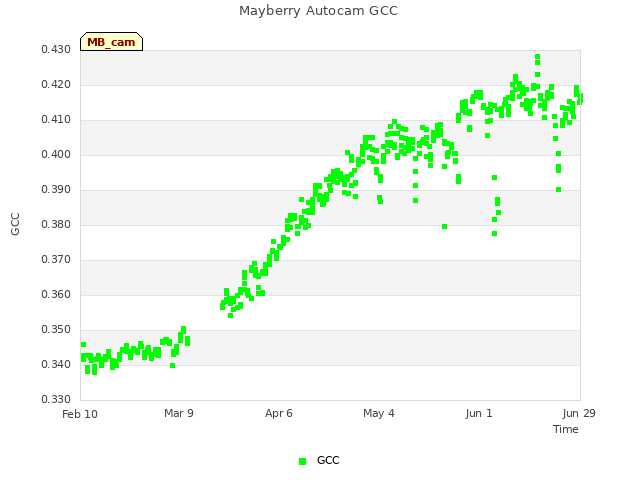The image size is (640, 480).
Task: Click the 0.380 y-axis value
Action: point(56,224)
